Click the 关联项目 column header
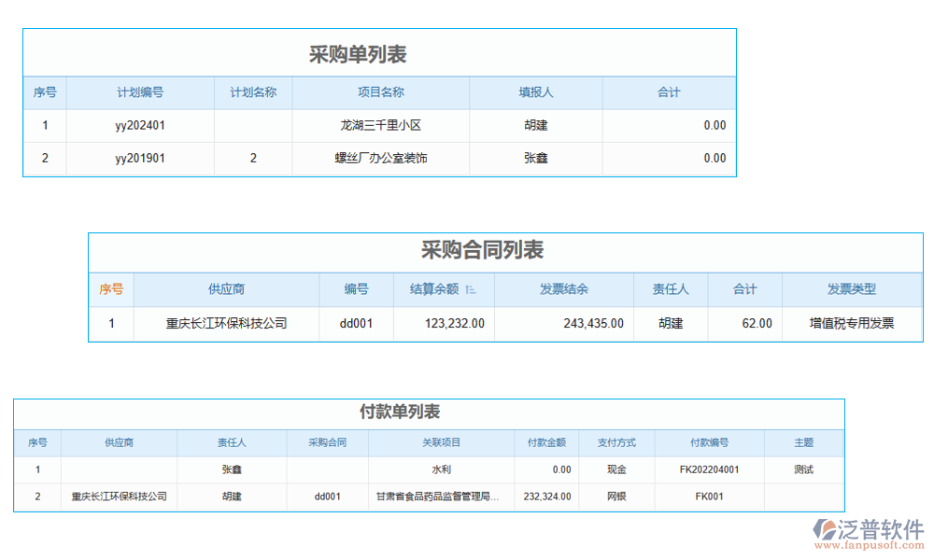The height and width of the screenshot is (560, 934). point(442,442)
